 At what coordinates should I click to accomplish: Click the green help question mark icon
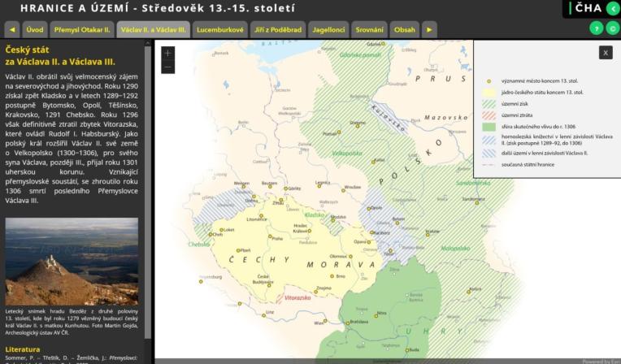(x=597, y=28)
